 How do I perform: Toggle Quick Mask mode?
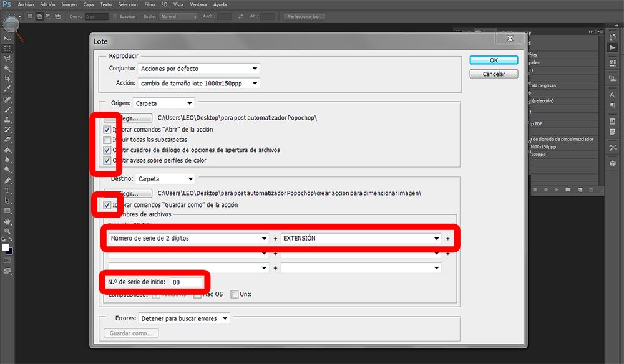tap(7, 261)
